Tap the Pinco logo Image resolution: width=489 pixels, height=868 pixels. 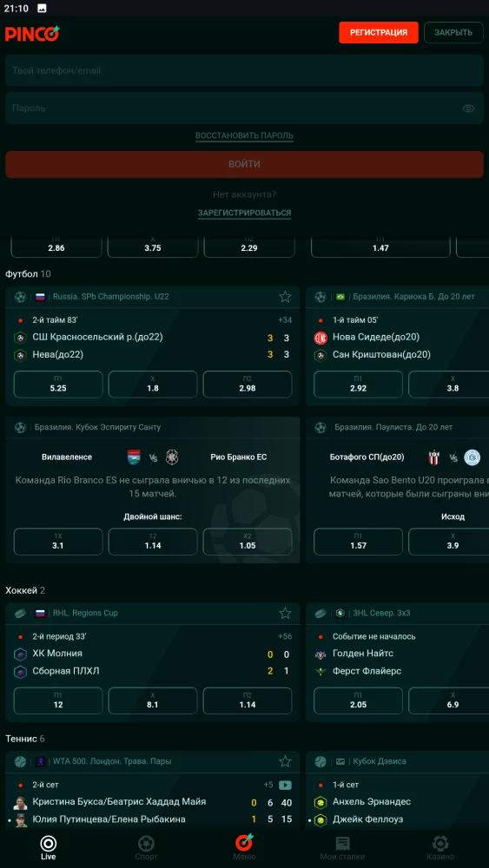click(x=32, y=33)
